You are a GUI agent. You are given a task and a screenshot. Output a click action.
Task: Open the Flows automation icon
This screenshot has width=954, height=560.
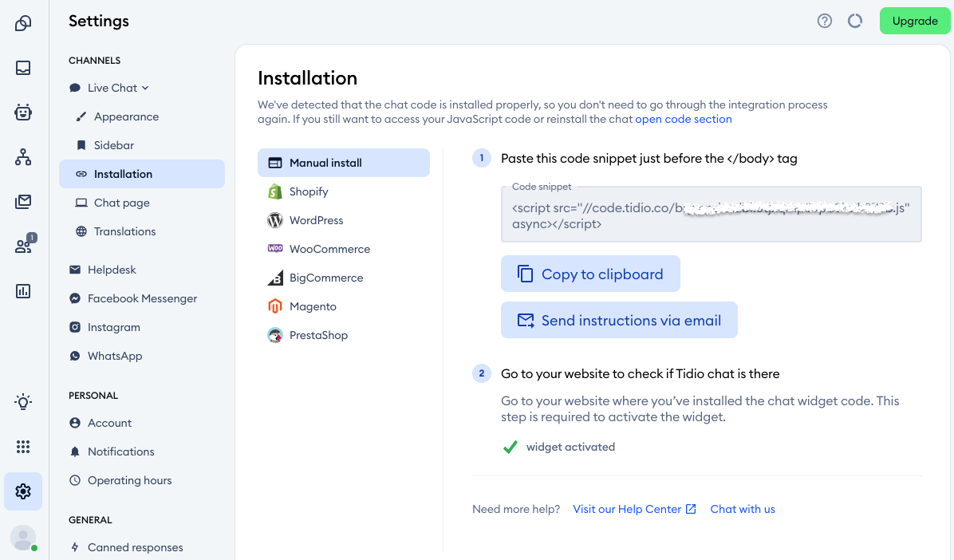click(22, 157)
